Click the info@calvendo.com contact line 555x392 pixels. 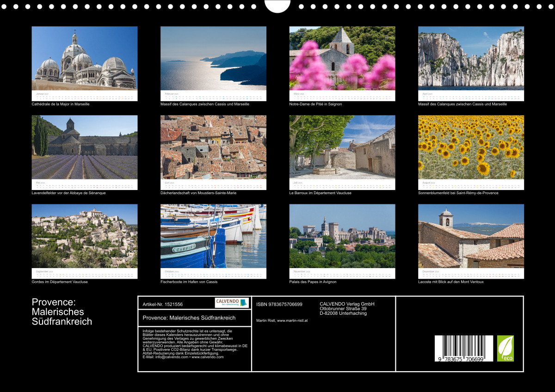(183, 357)
